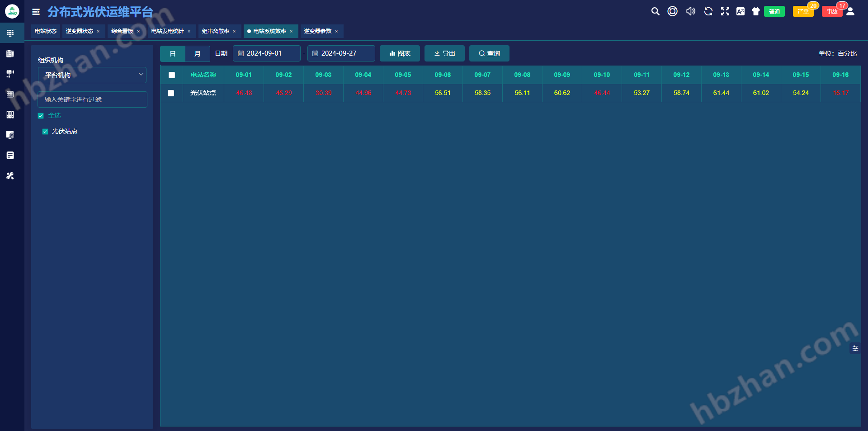Click the keyword filter input field
This screenshot has height=431, width=868.
point(92,99)
